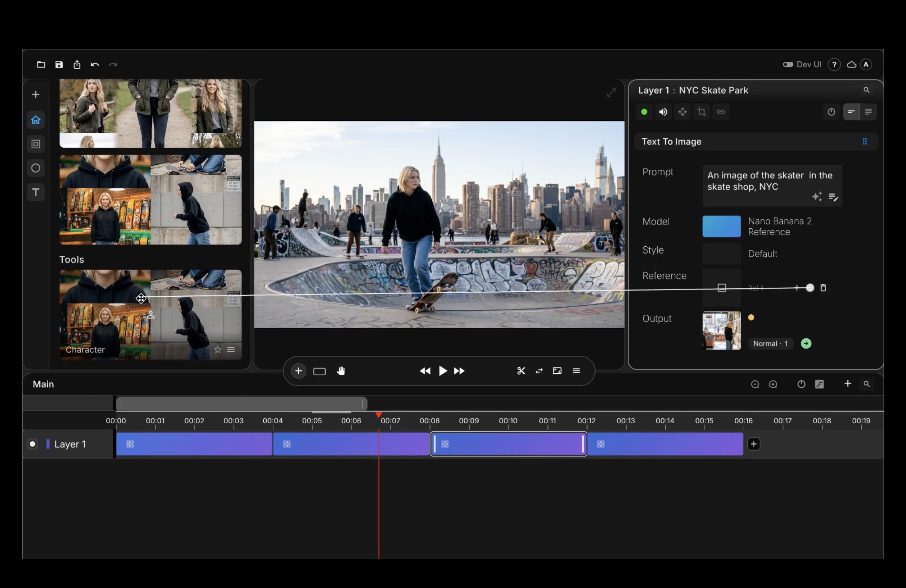Click the yellow output status dot
This screenshot has width=906, height=588.
click(751, 318)
